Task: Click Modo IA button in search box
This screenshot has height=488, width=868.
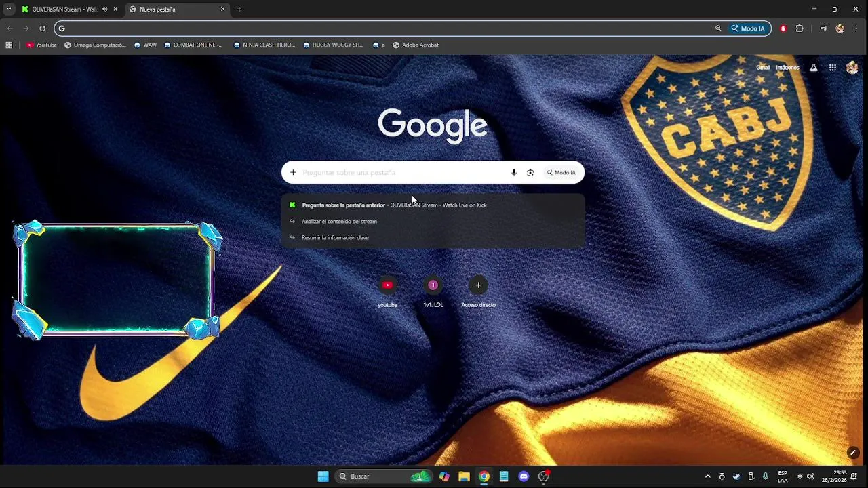Action: coord(561,172)
